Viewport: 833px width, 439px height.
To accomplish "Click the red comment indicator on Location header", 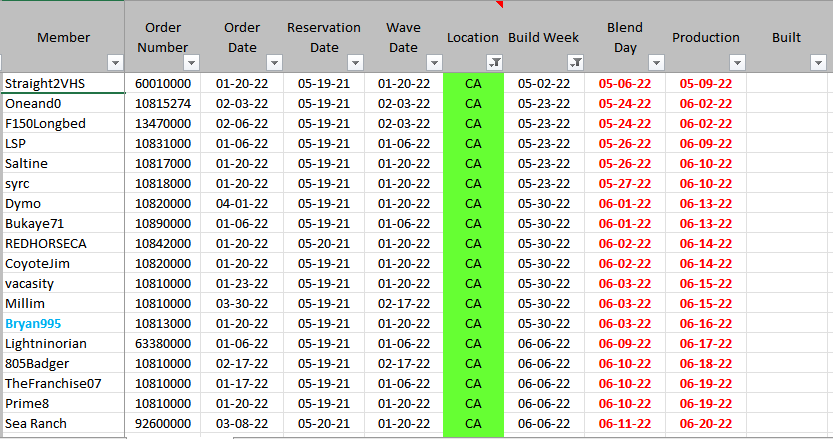I will (499, 4).
